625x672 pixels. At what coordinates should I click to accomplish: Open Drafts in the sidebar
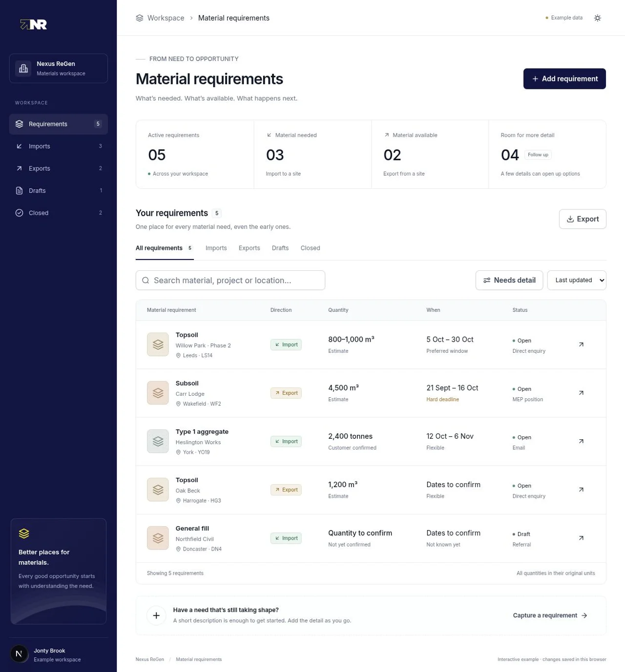point(59,191)
